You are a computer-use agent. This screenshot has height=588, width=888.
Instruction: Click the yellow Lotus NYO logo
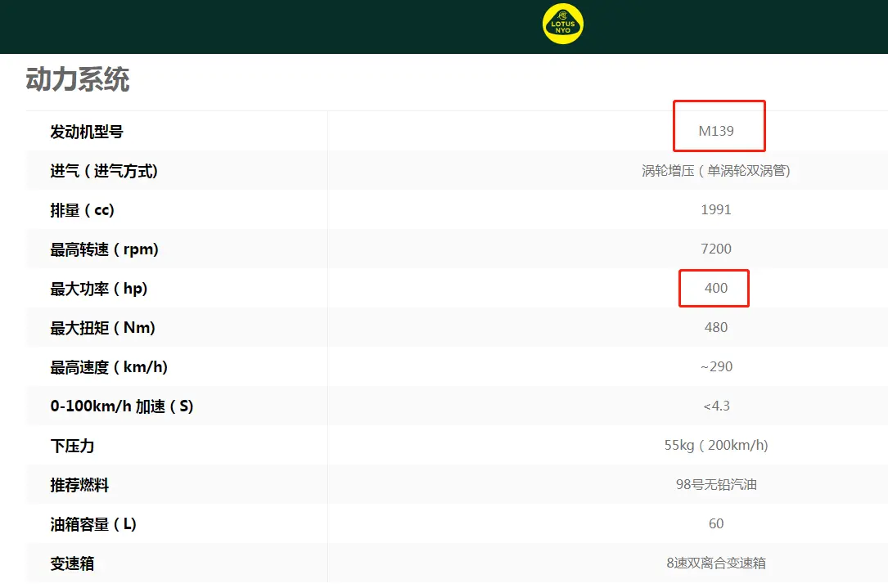point(563,25)
